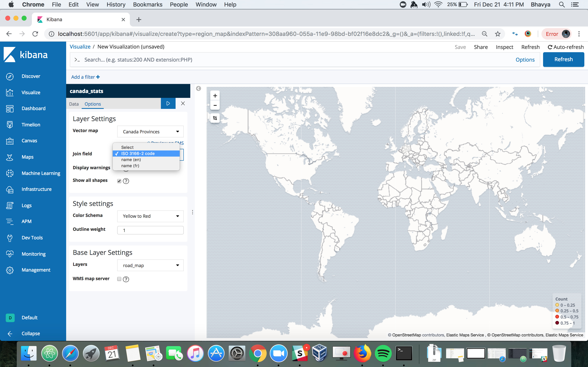The image size is (588, 367).
Task: Click the Add a filter link
Action: (85, 77)
